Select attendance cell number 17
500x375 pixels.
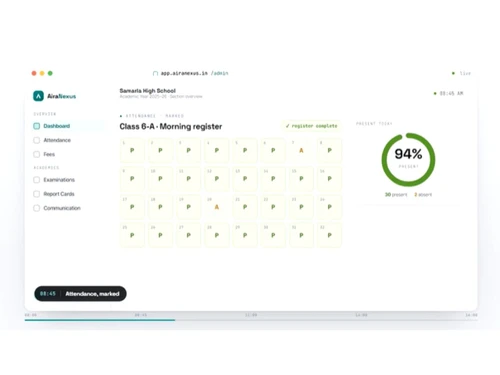pos(132,207)
